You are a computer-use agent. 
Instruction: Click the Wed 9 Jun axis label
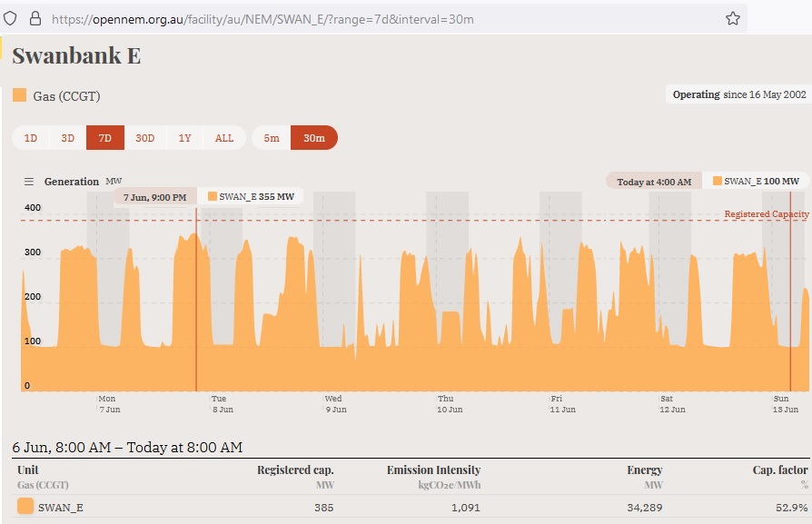[x=335, y=404]
